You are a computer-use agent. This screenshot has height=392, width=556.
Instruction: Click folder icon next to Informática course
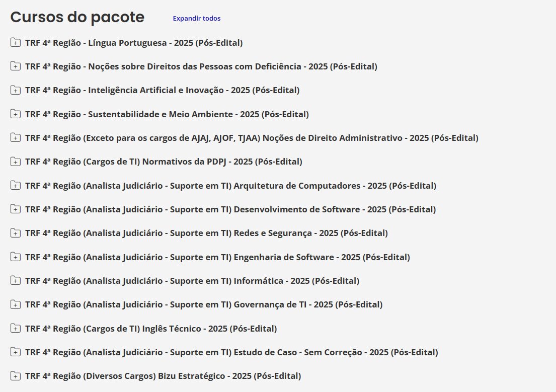pyautogui.click(x=16, y=281)
